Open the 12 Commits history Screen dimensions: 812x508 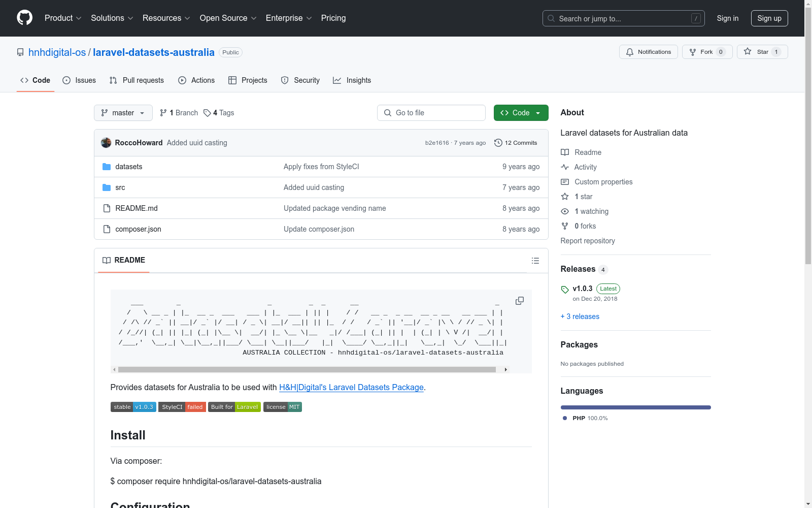[x=516, y=143]
